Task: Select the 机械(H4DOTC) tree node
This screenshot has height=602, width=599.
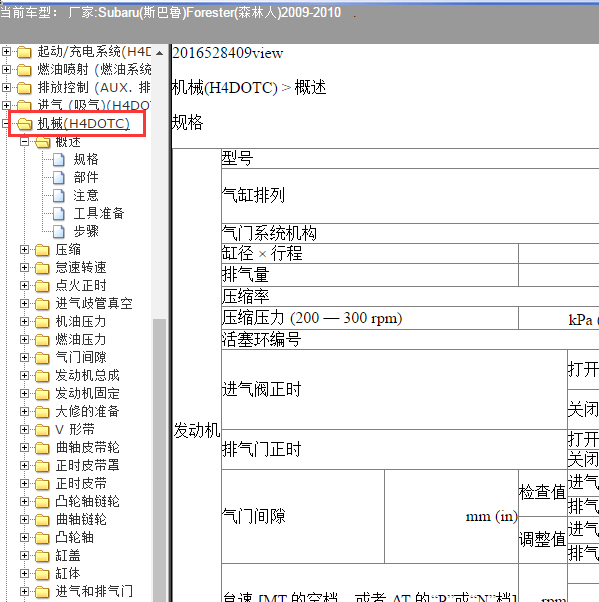Action: point(83,124)
